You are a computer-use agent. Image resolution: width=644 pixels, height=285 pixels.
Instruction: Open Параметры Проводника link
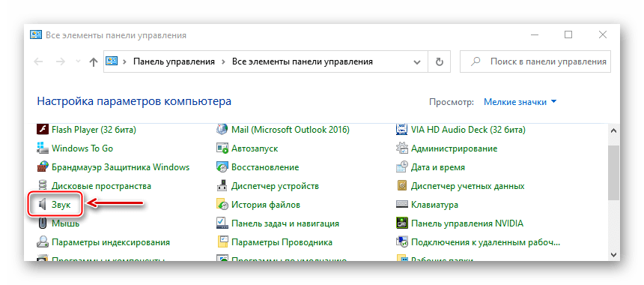point(282,242)
